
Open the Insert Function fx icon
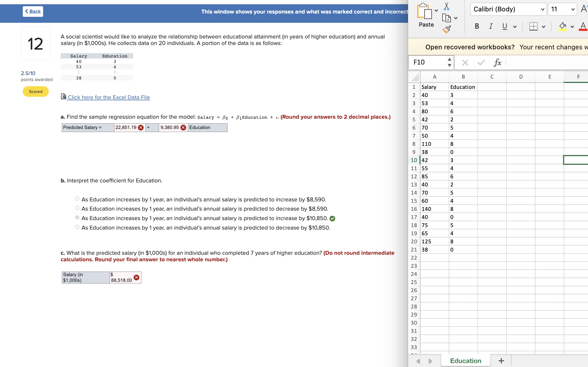point(497,62)
